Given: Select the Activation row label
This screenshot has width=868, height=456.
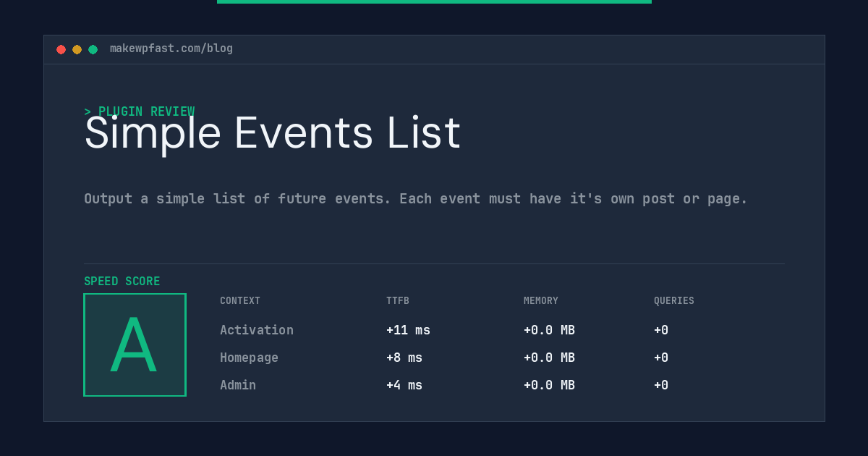Looking at the screenshot, I should click(x=257, y=330).
